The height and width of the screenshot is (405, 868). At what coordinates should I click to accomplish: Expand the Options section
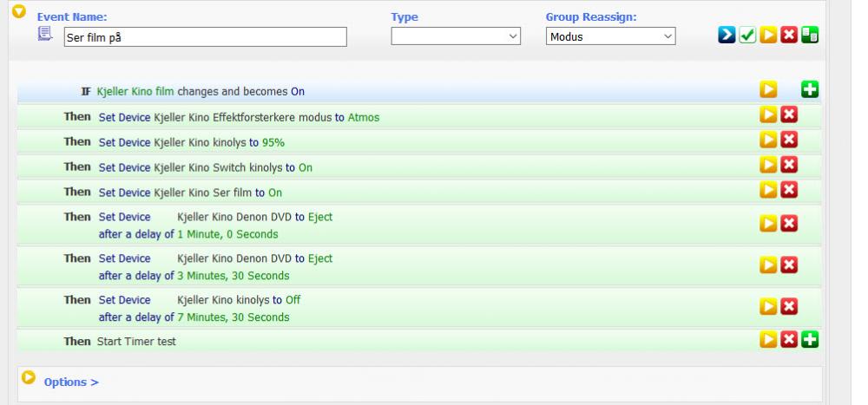point(71,382)
